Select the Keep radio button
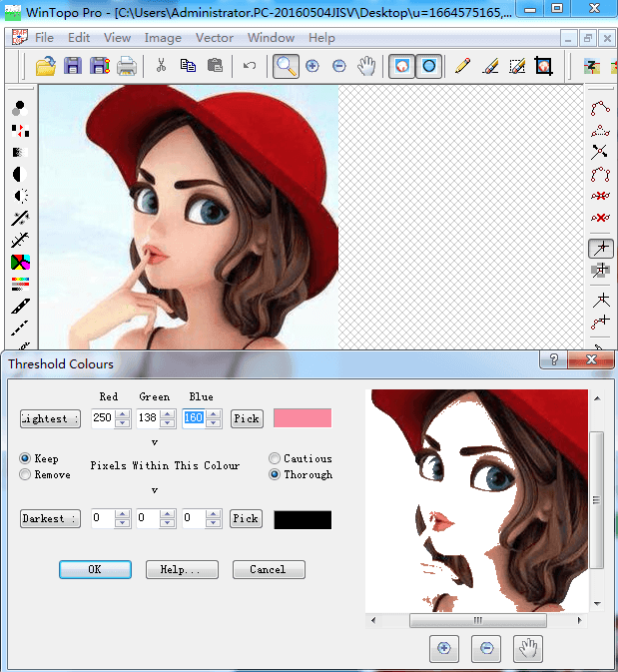 (x=26, y=458)
